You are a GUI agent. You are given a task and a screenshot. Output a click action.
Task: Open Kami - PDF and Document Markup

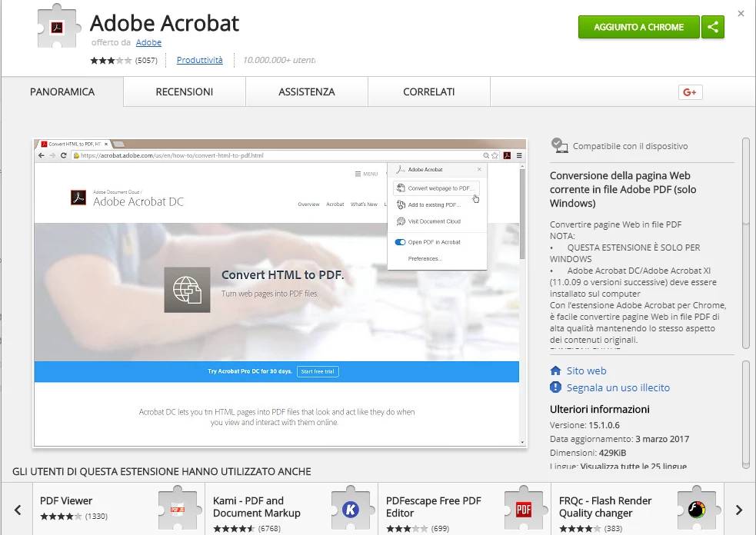[x=291, y=509]
